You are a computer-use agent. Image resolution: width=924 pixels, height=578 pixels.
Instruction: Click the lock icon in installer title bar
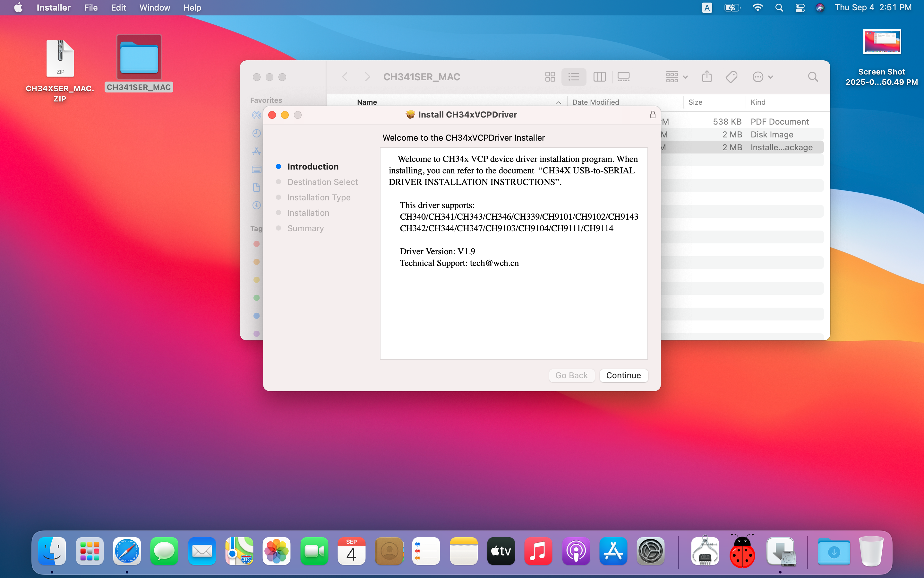click(653, 115)
